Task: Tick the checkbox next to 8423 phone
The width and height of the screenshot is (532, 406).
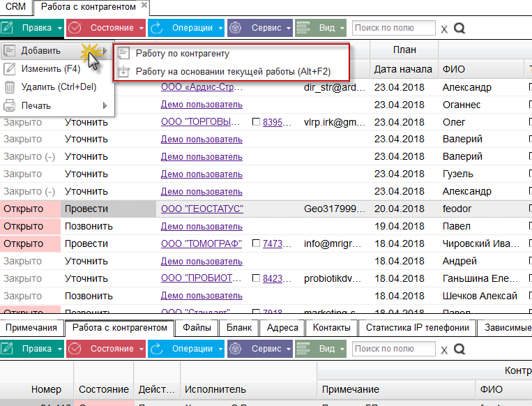Action: [256, 278]
